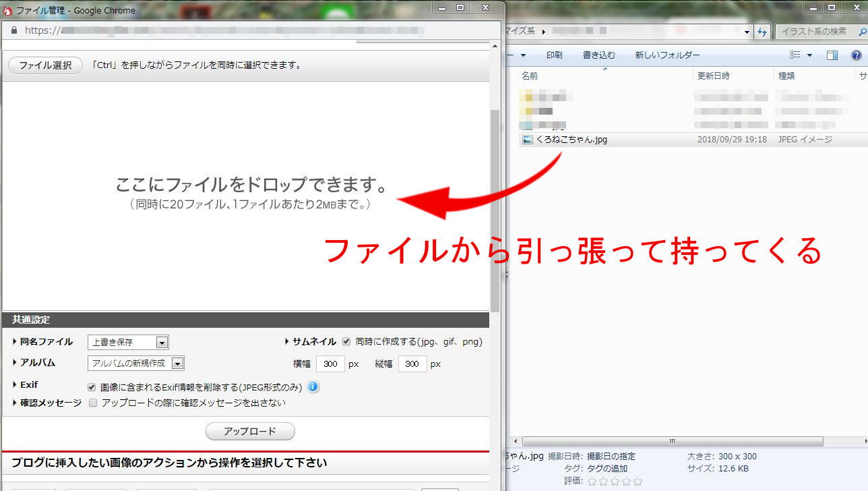The width and height of the screenshot is (868, 491).
Task: Click 書き込む in Explorer toolbar
Action: pos(599,55)
